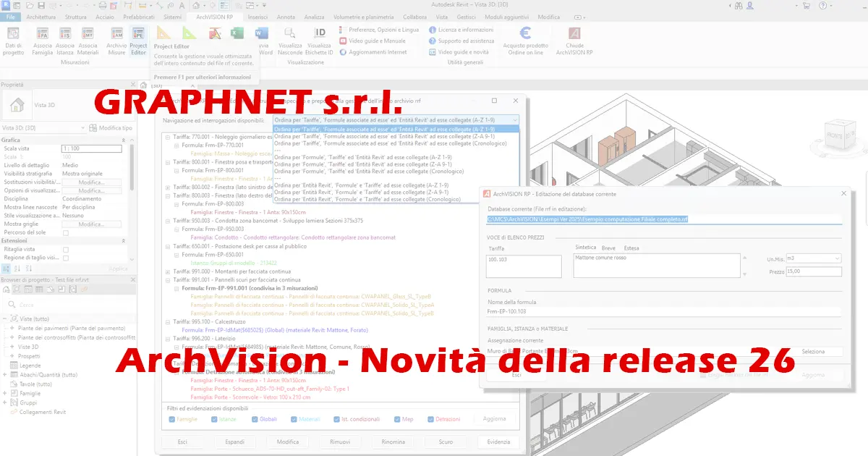Open the File menu

[x=11, y=17]
